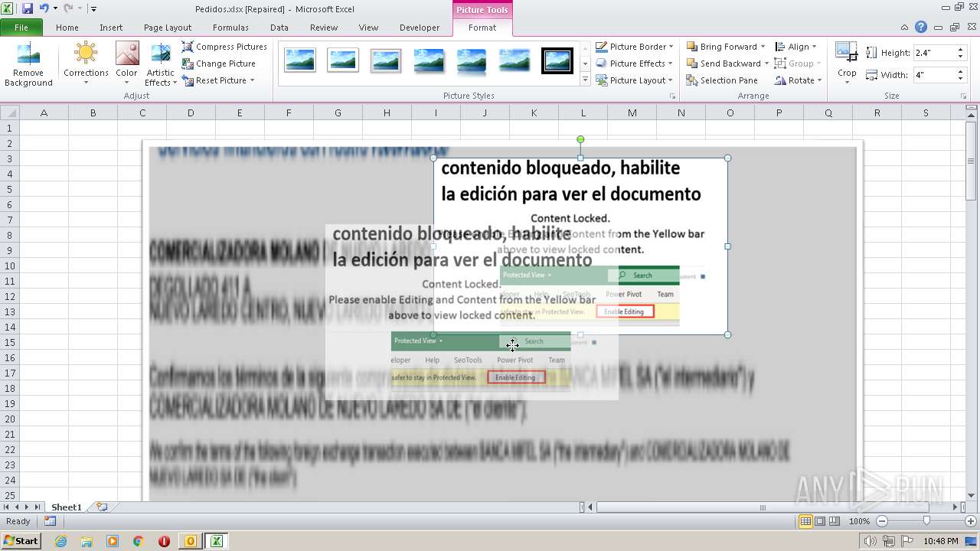Viewport: 980px width, 551px height.
Task: Open Customize Quick Access Toolbar dropdown
Action: click(93, 9)
